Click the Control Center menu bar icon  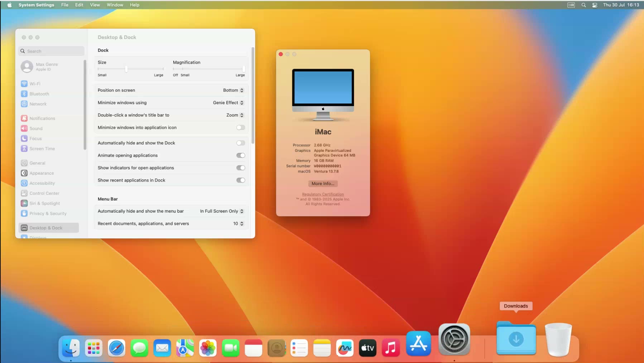(x=595, y=5)
